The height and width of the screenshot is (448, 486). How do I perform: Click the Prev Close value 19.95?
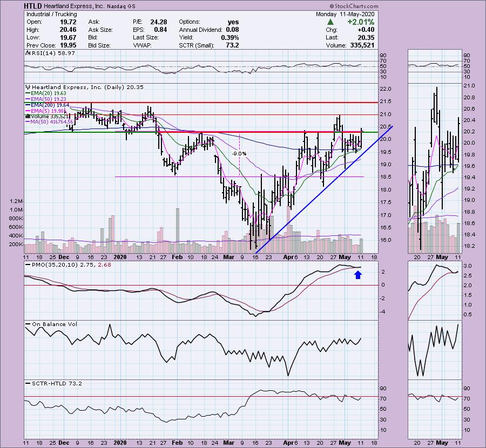[x=68, y=45]
